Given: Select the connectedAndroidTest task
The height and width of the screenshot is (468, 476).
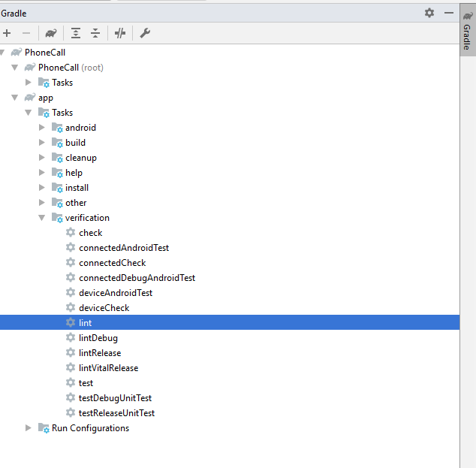Looking at the screenshot, I should point(123,248).
